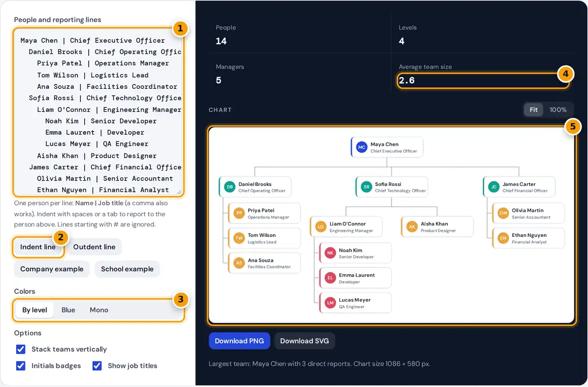Click the 'Aisha Khan | Product Designer' line
This screenshot has height=387, width=588.
(x=97, y=155)
